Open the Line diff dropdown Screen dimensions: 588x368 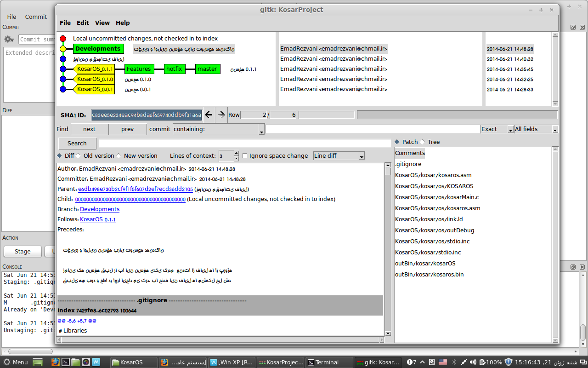point(339,156)
